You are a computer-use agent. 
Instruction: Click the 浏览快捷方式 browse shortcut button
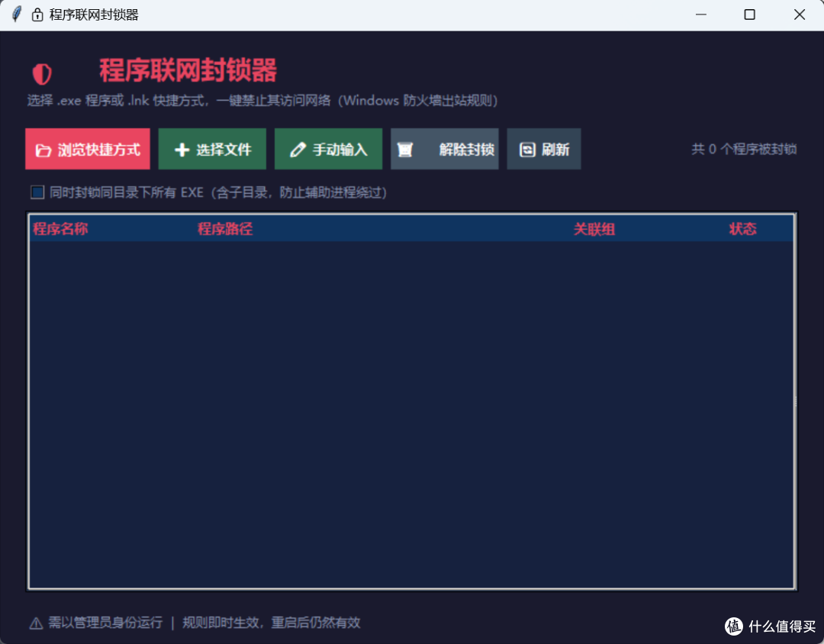click(x=88, y=150)
